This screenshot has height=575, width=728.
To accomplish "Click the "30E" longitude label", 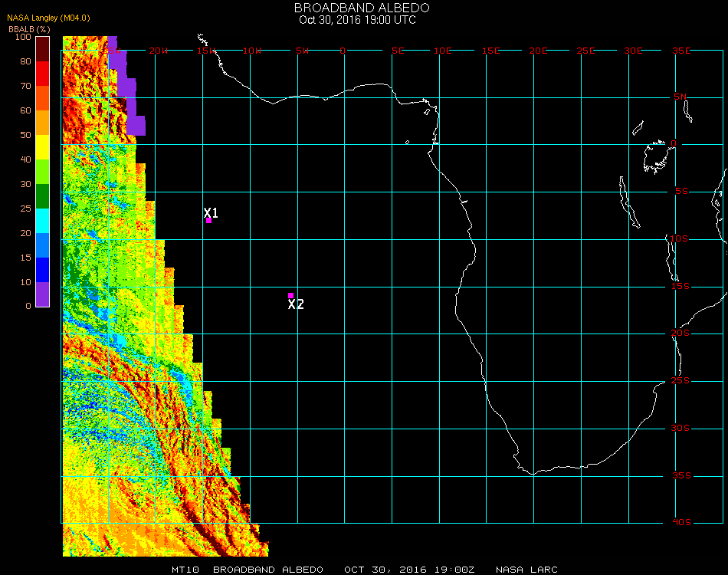I will click(x=633, y=51).
